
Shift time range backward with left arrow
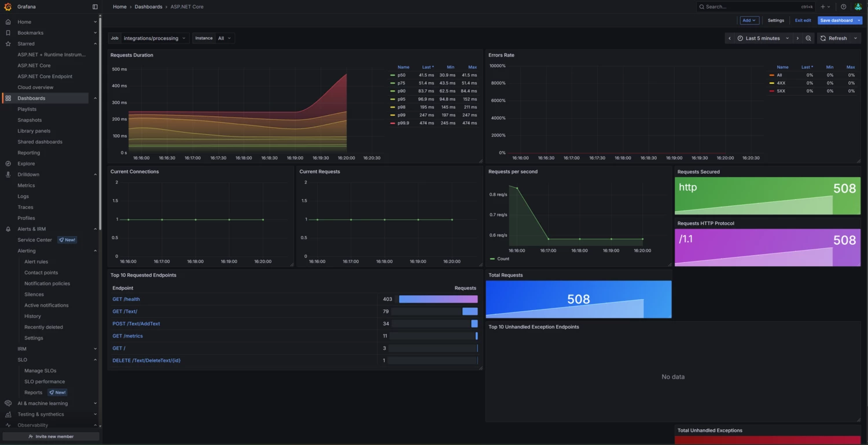[x=730, y=38]
